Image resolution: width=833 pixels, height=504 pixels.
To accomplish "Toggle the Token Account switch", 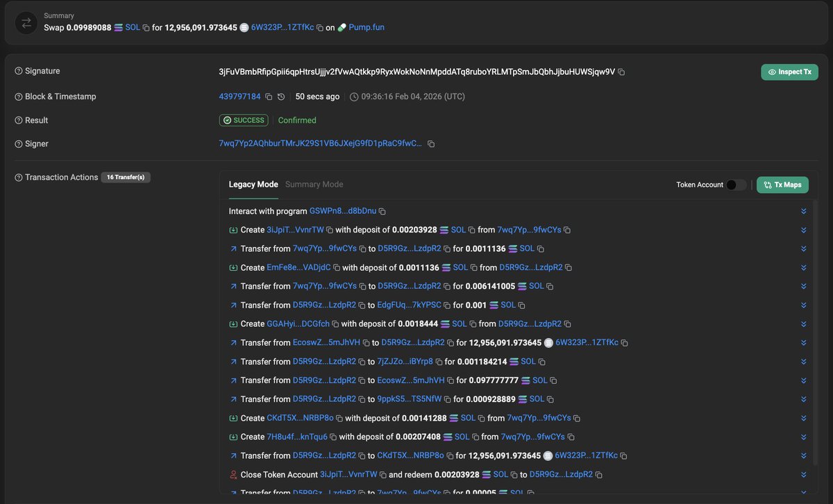I will 736,185.
